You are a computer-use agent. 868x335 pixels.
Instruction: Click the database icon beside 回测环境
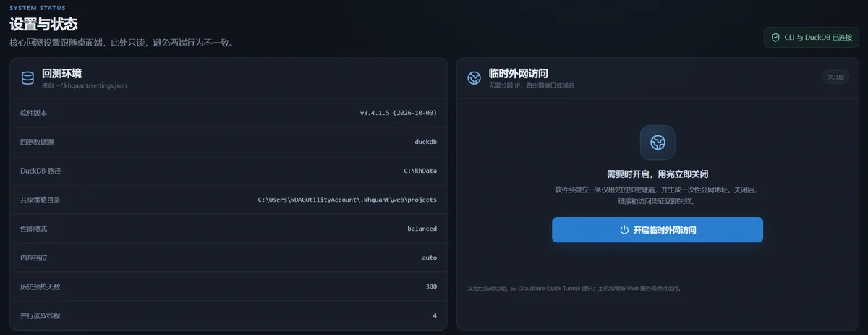27,78
